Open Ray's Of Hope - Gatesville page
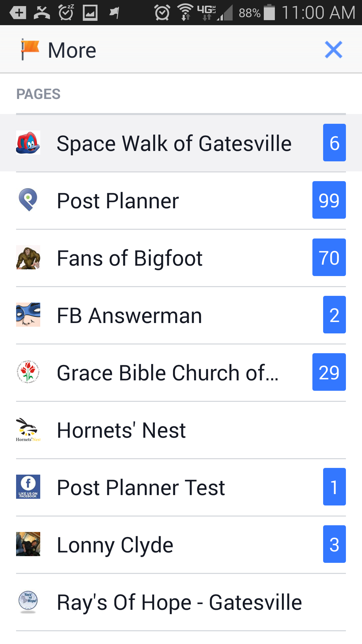 [179, 602]
